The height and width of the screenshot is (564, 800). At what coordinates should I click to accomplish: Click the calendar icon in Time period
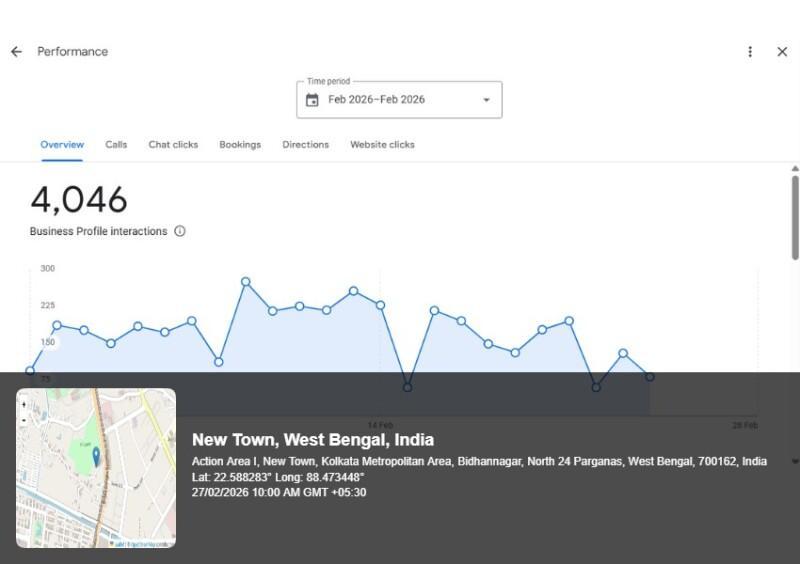tap(312, 100)
